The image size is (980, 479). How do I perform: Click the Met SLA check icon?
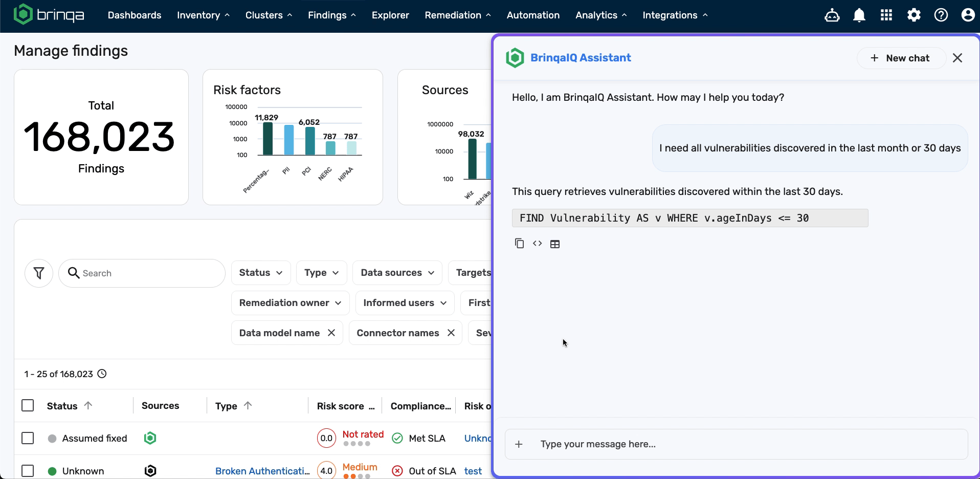pyautogui.click(x=397, y=438)
